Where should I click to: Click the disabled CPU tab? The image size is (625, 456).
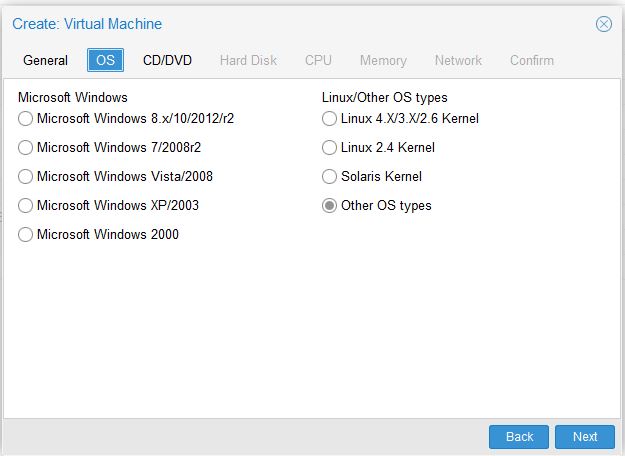point(318,60)
